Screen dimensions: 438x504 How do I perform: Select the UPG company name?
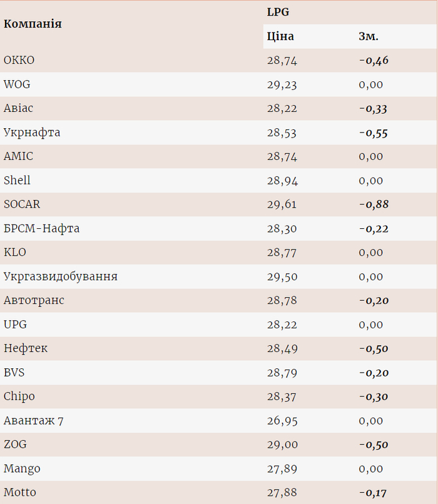[x=16, y=325]
